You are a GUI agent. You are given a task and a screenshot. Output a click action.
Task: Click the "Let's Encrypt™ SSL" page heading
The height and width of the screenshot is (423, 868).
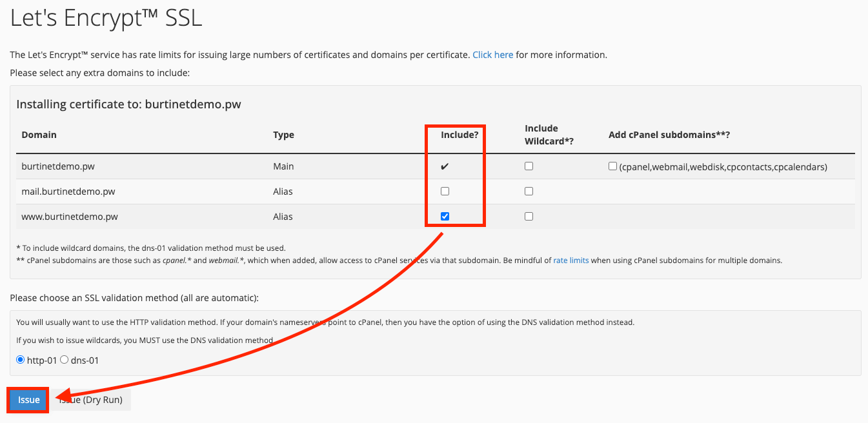pos(106,18)
